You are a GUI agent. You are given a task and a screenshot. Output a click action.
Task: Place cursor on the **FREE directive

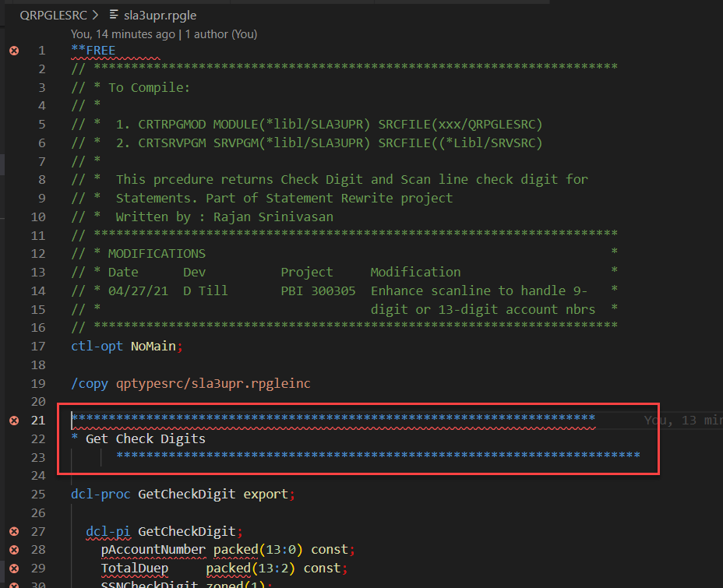point(93,50)
